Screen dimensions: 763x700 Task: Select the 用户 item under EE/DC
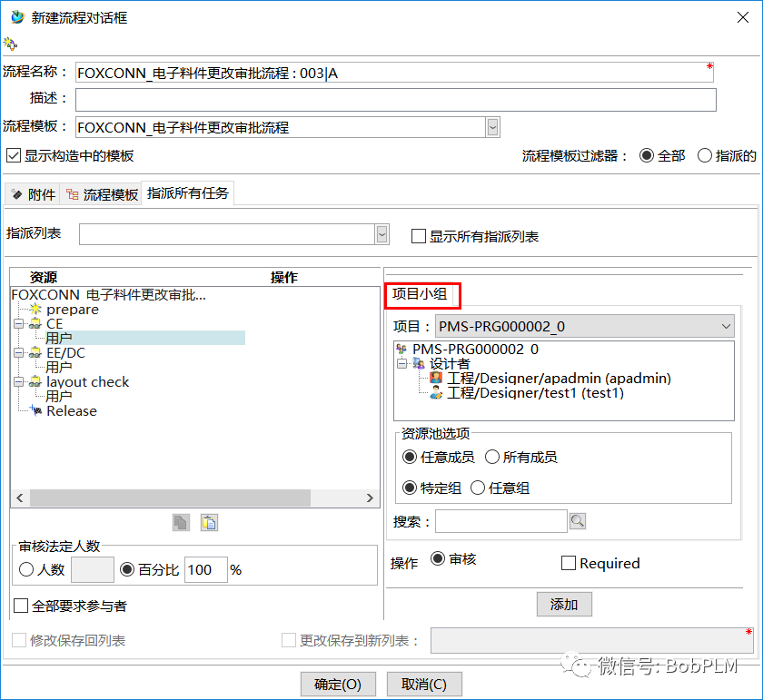pyautogui.click(x=59, y=367)
